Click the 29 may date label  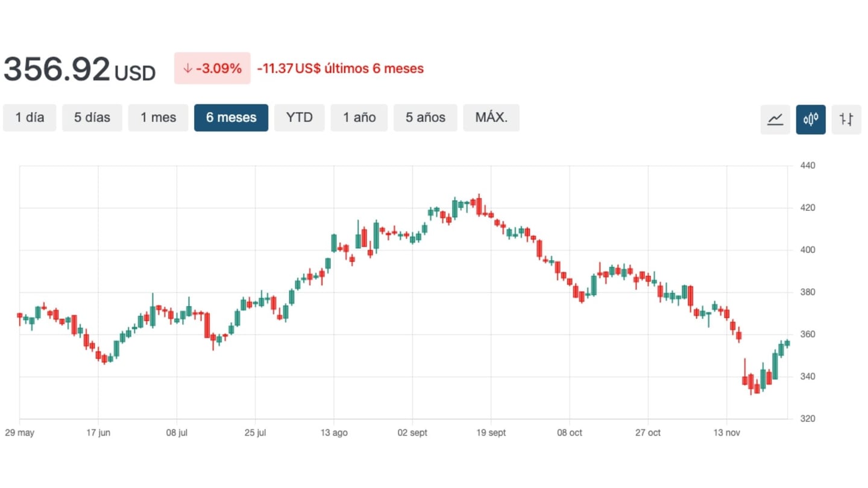point(19,433)
